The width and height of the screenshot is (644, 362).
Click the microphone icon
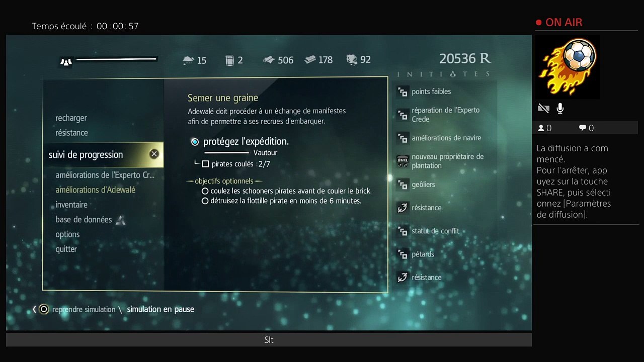coord(560,108)
